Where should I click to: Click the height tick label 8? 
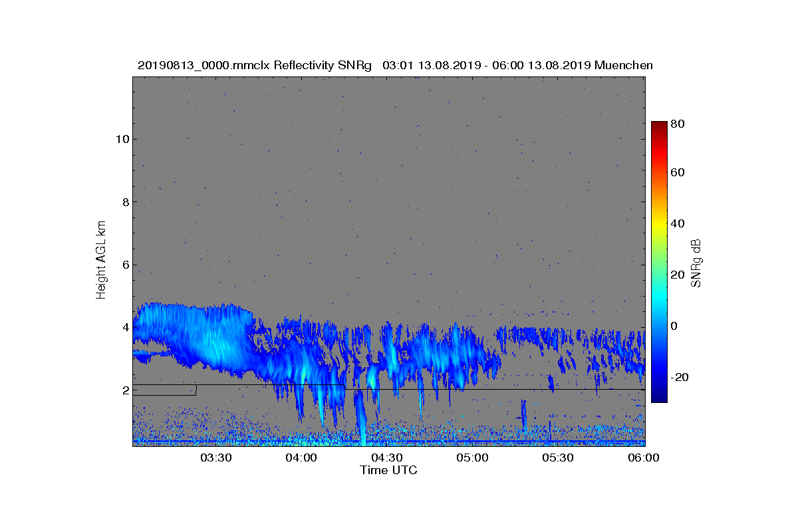(125, 202)
